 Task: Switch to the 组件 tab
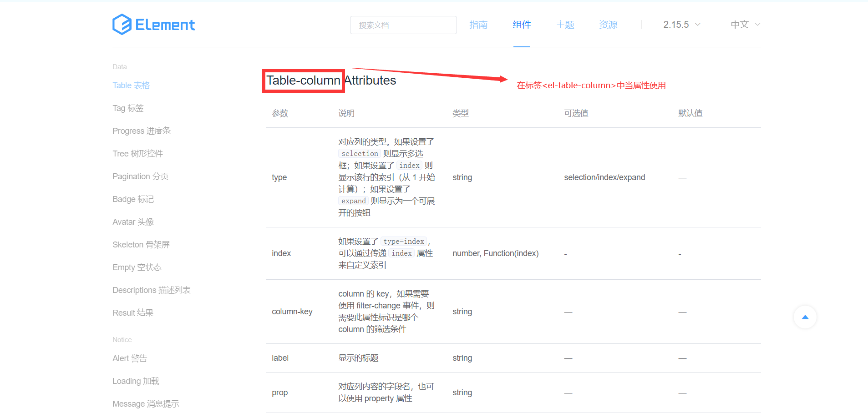point(522,25)
